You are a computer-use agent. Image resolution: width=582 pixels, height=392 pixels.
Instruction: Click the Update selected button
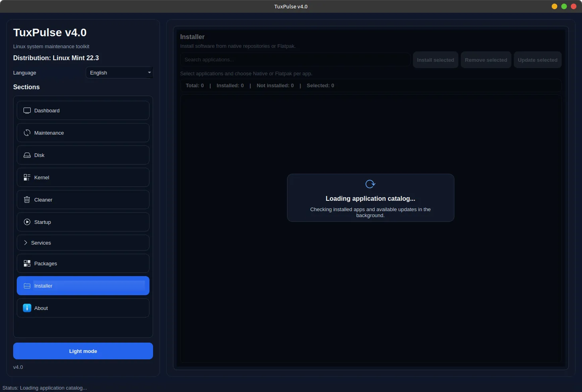(x=537, y=60)
